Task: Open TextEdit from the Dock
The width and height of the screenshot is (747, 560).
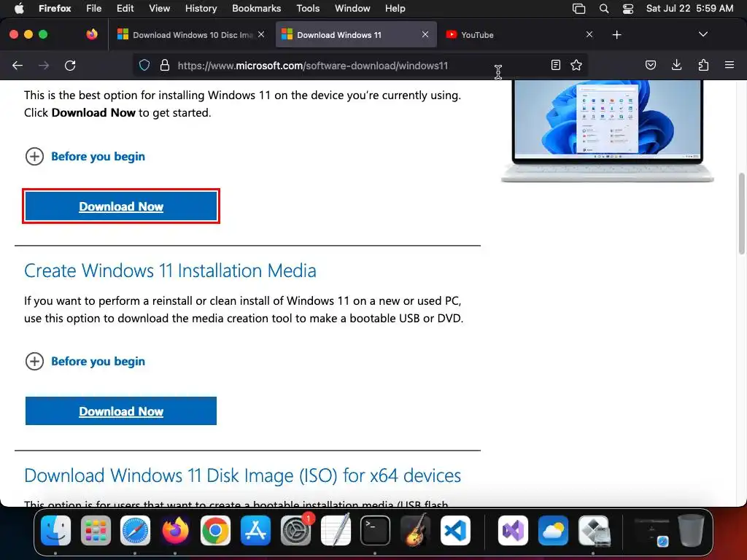Action: [336, 530]
